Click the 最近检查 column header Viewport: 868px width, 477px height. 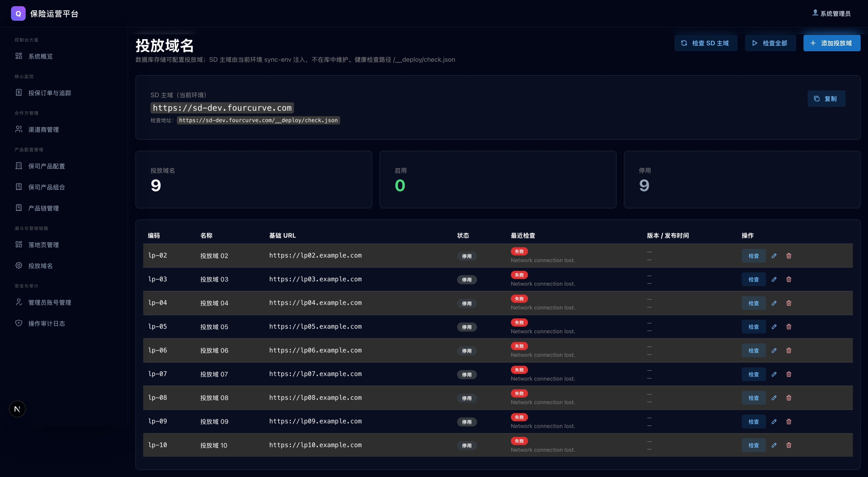click(523, 236)
